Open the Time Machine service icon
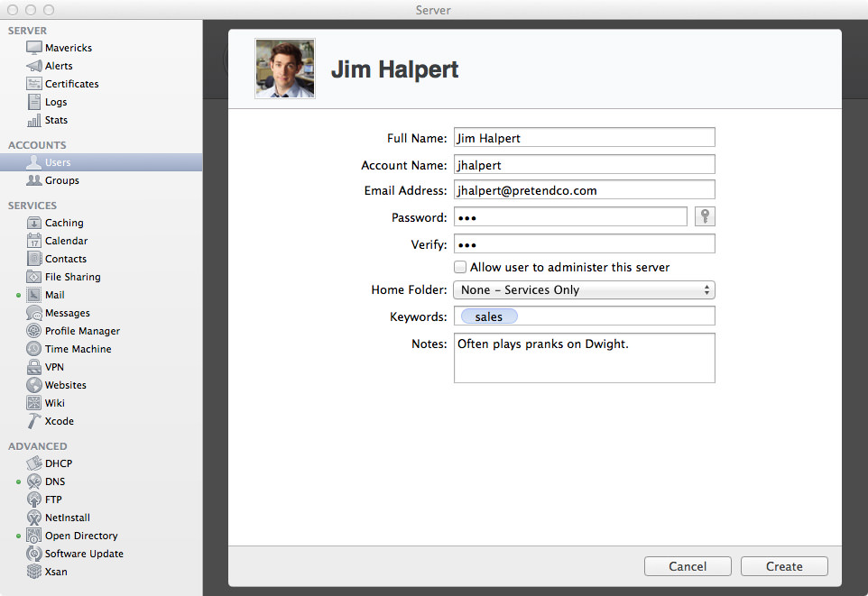Viewport: 868px width, 596px height. click(33, 349)
